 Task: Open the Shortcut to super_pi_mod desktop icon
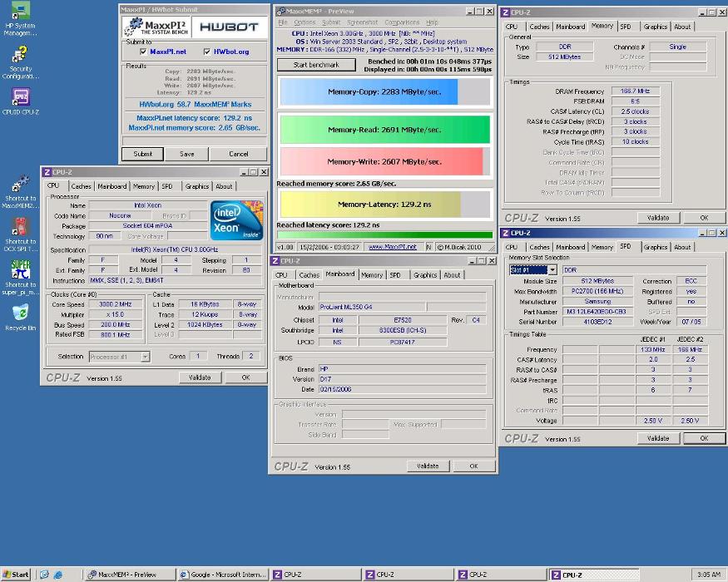click(20, 277)
